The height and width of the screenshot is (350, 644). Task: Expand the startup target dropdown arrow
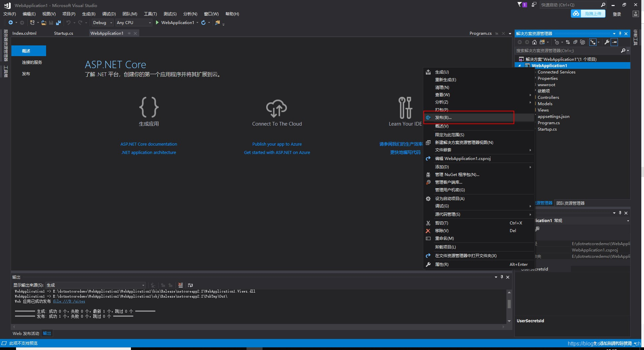pos(197,23)
